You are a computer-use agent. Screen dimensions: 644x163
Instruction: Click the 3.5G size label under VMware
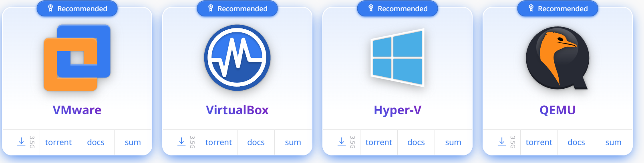32,142
